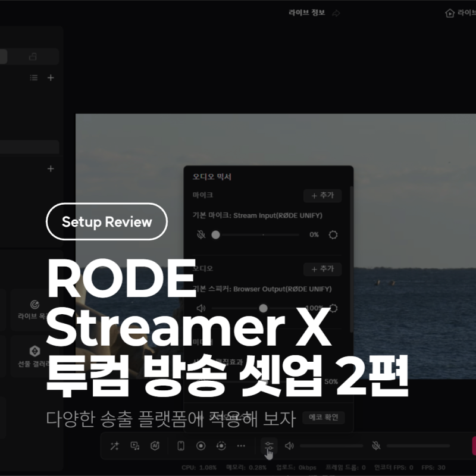Click the 'FPS: 30' status text

click(x=433, y=468)
